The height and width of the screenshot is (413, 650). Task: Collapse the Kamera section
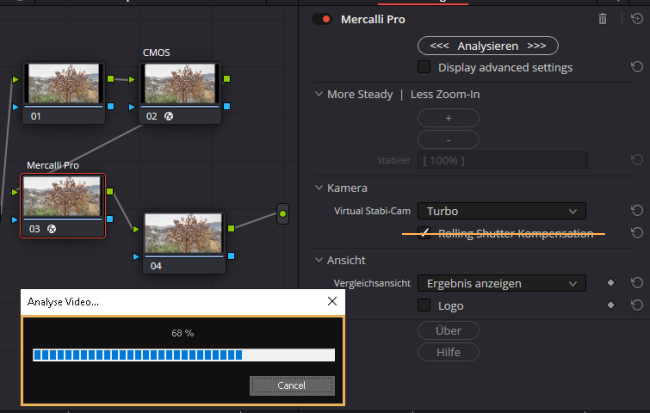(x=318, y=188)
